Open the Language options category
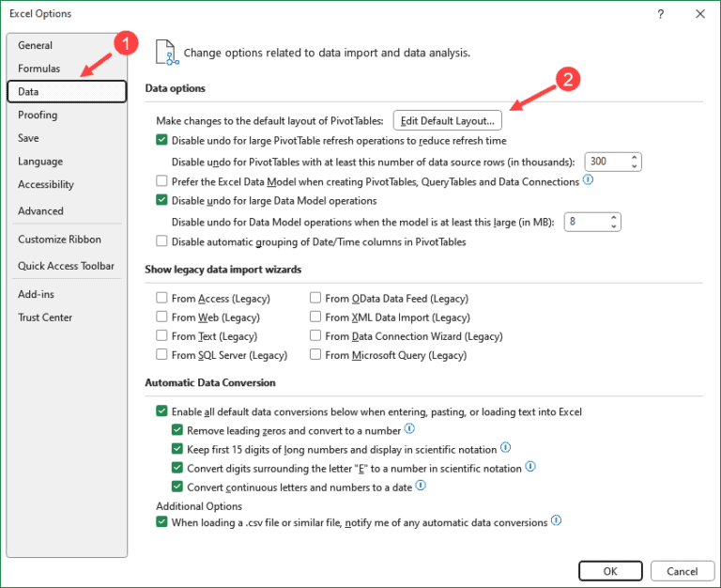Screen dimensions: 721x588 (67, 162)
